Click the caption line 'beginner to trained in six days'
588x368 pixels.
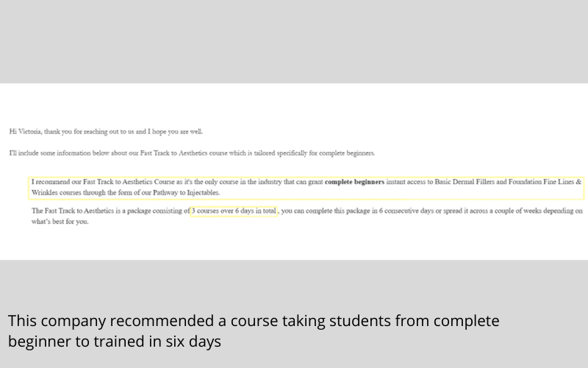115,342
